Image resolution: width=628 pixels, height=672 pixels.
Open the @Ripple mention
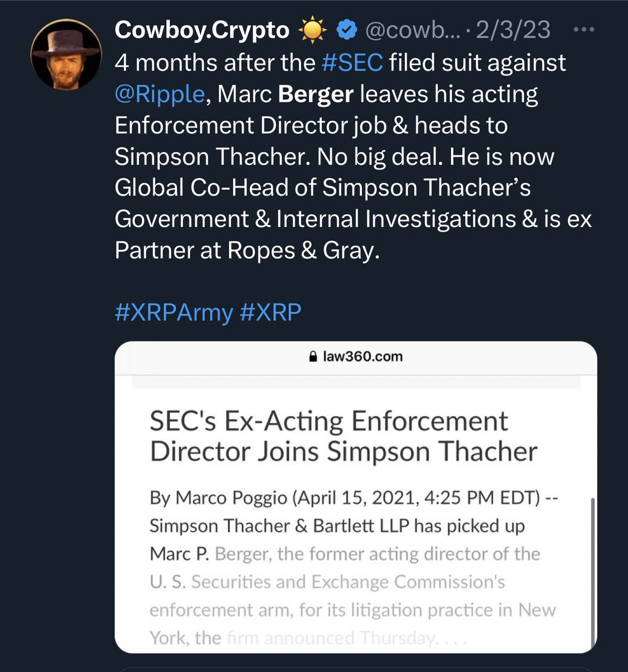click(159, 94)
